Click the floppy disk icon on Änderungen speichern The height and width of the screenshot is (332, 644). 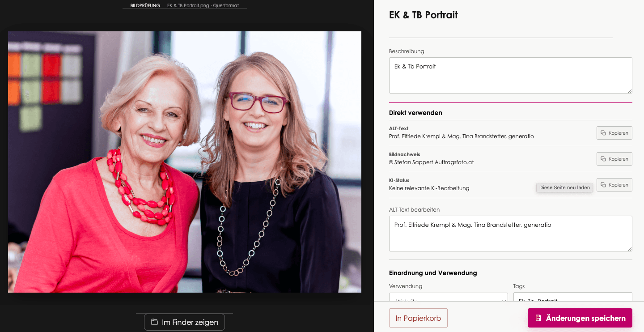pos(538,318)
